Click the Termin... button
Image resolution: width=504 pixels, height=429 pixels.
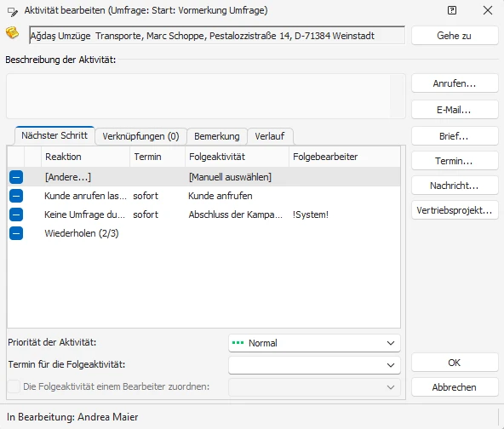455,161
